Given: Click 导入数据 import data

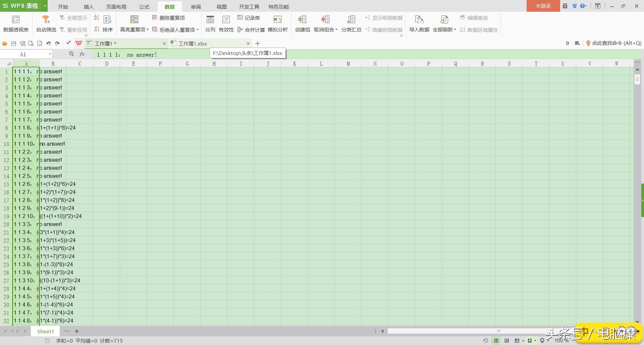Looking at the screenshot, I should point(419,24).
